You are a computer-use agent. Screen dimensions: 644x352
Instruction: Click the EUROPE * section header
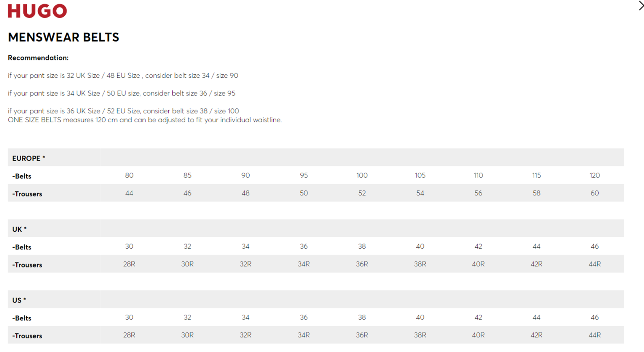pyautogui.click(x=29, y=158)
